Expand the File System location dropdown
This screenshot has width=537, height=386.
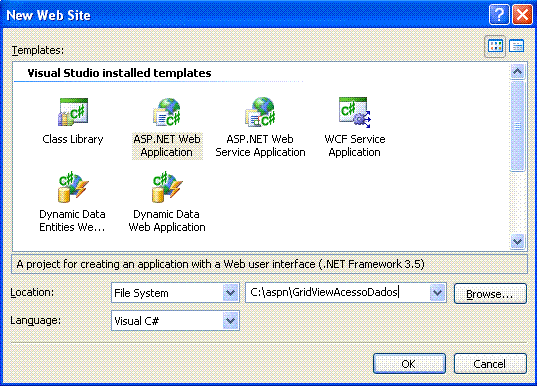[x=231, y=293]
